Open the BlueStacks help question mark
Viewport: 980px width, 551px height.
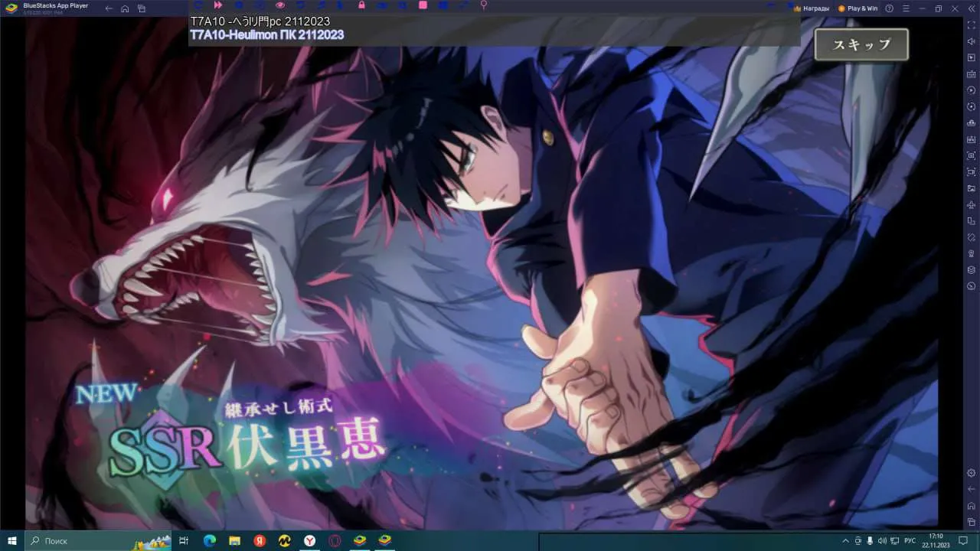pos(889,8)
